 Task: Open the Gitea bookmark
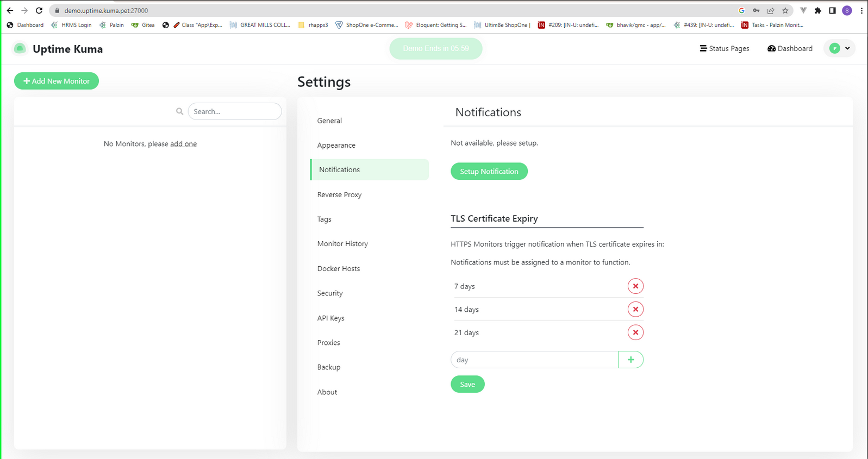[x=143, y=25]
